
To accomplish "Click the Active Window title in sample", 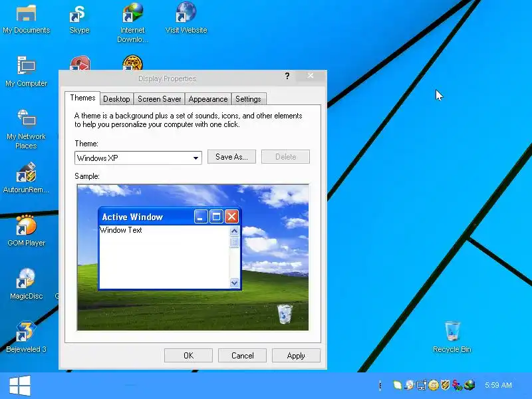I will 132,217.
